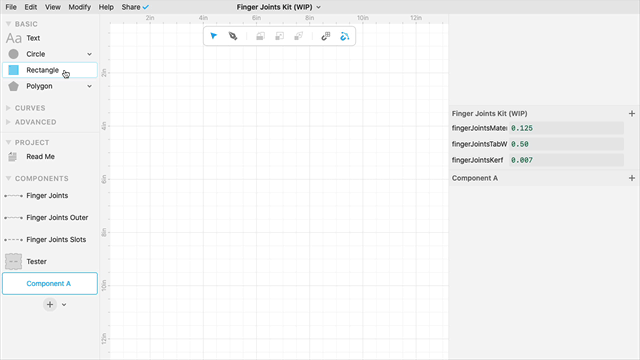Click the gray Circle shape icon

click(x=13, y=54)
